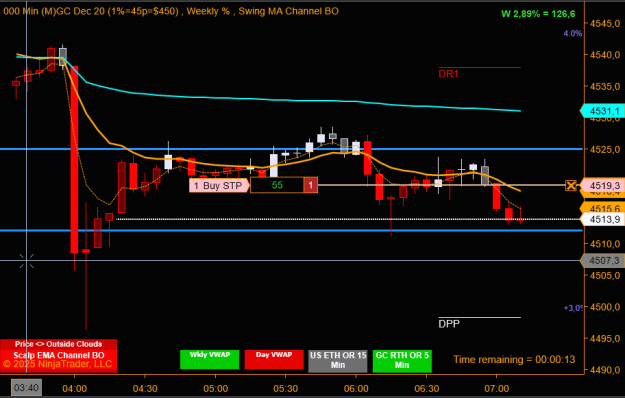Click 'W 2,89% = 126,6' weekly percent text
The width and height of the screenshot is (625, 398).
pyautogui.click(x=538, y=14)
